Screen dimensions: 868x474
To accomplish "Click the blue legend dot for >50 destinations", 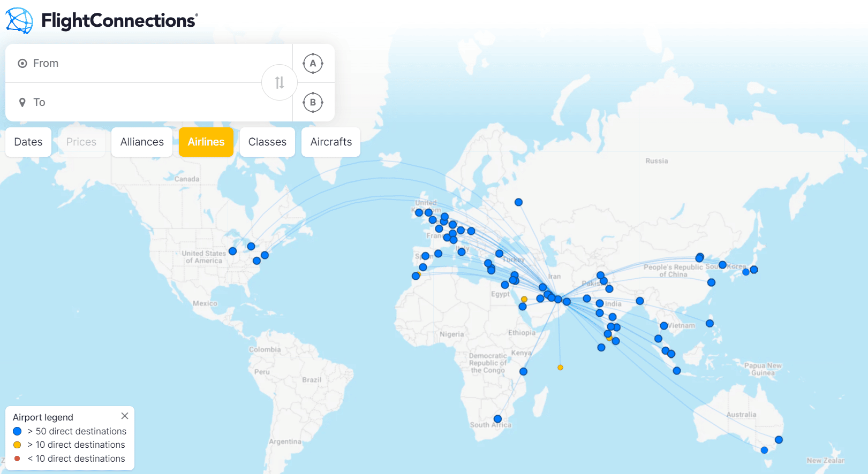I will [x=17, y=431].
